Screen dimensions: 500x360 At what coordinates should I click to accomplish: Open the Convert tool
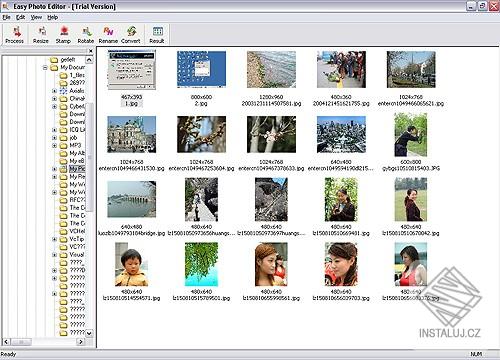point(131,35)
